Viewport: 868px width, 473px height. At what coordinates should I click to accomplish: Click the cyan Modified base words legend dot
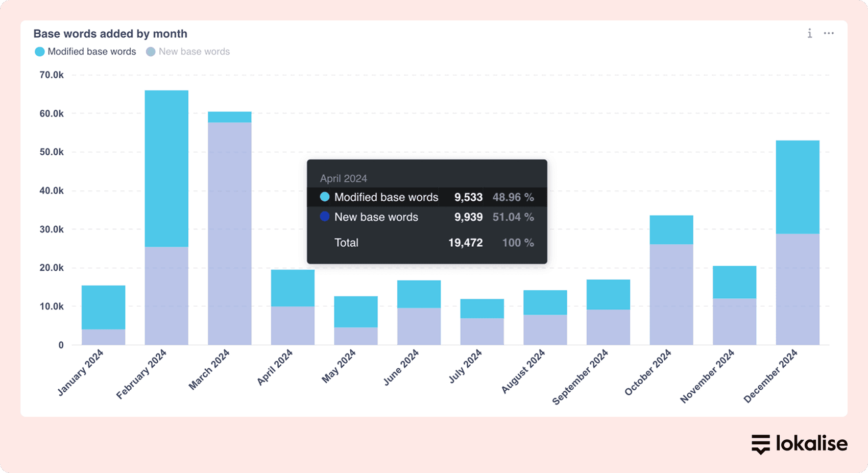(x=39, y=52)
